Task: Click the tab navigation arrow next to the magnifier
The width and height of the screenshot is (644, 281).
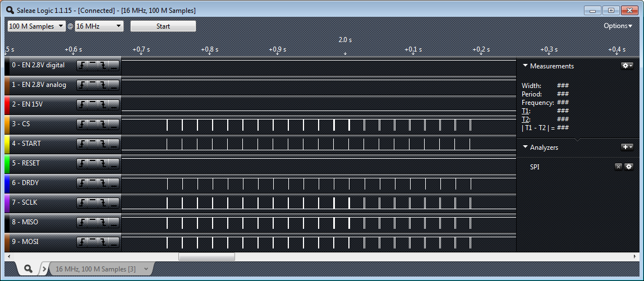Action: (x=44, y=269)
